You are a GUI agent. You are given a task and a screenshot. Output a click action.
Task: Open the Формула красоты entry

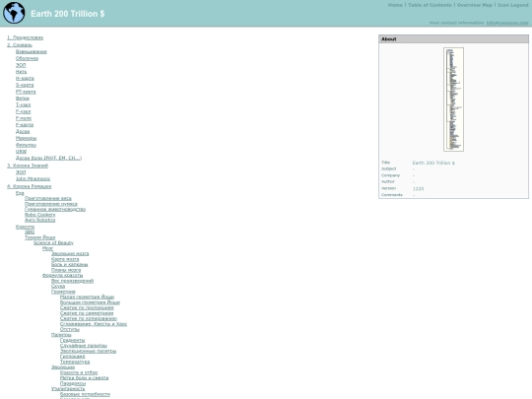pyautogui.click(x=62, y=276)
